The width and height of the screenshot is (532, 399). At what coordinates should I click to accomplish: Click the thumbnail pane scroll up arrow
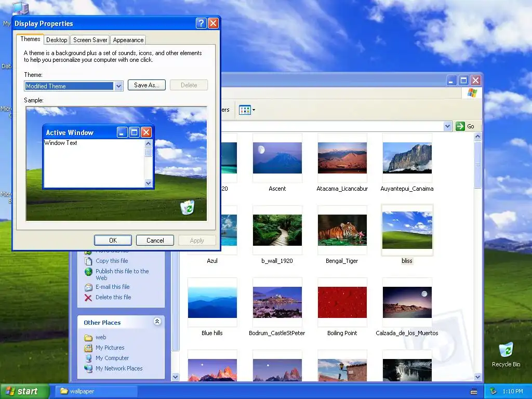478,137
